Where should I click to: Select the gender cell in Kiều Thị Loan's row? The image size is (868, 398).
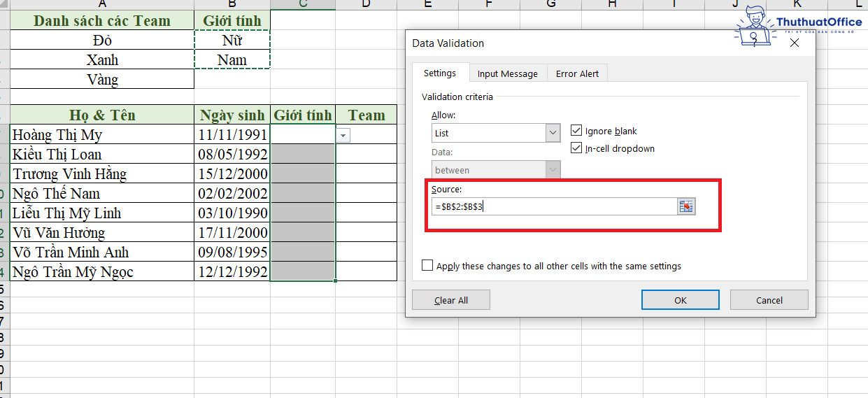303,154
